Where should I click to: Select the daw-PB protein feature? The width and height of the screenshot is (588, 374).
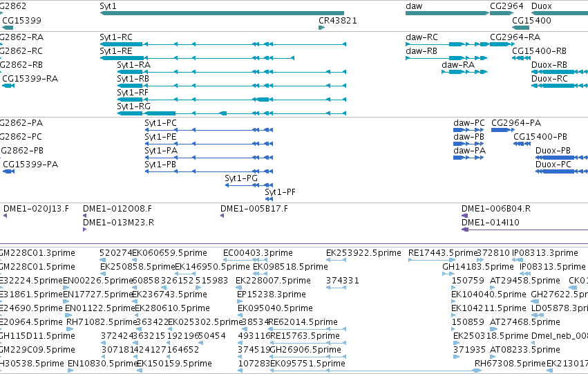point(468,144)
